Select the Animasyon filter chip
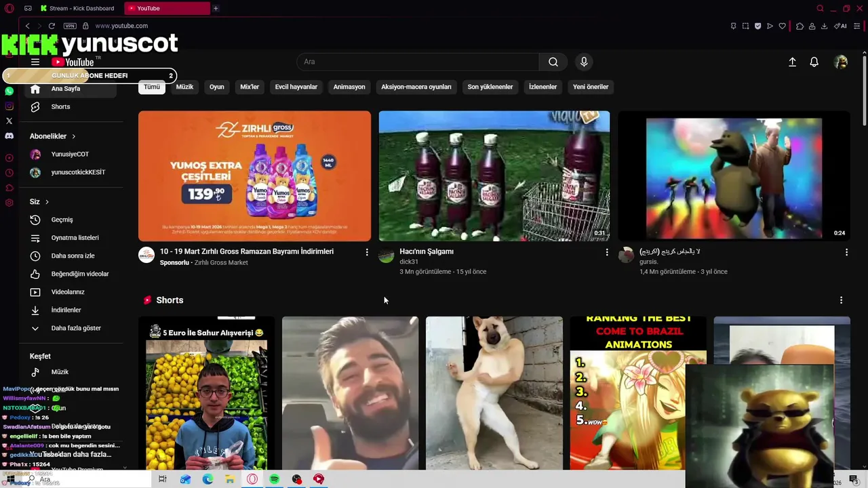Image resolution: width=868 pixels, height=488 pixels. (x=349, y=87)
